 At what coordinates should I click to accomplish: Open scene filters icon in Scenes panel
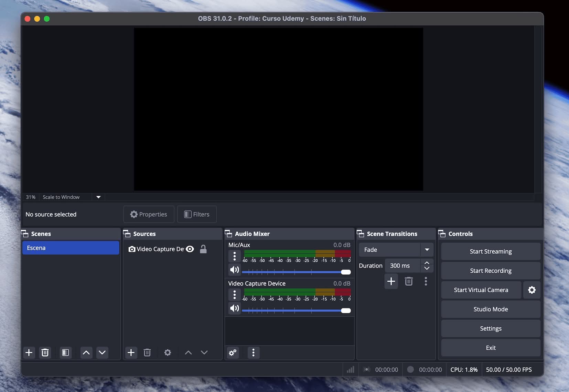(65, 352)
